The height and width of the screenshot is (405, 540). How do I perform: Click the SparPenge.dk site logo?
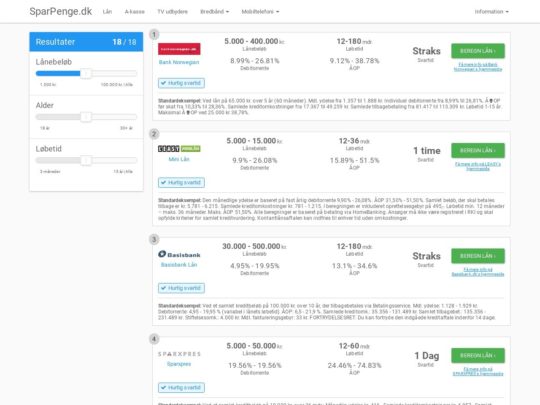[61, 11]
